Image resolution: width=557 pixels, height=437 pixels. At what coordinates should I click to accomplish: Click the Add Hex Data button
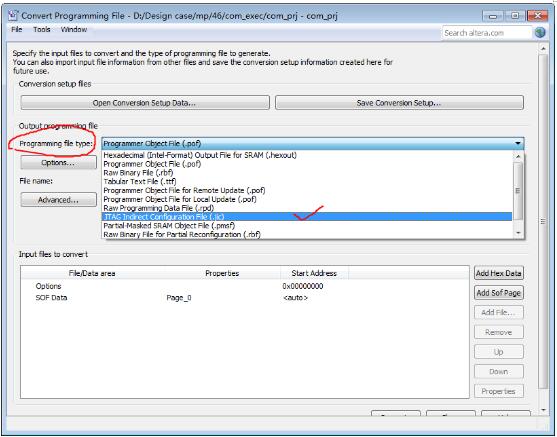point(499,273)
